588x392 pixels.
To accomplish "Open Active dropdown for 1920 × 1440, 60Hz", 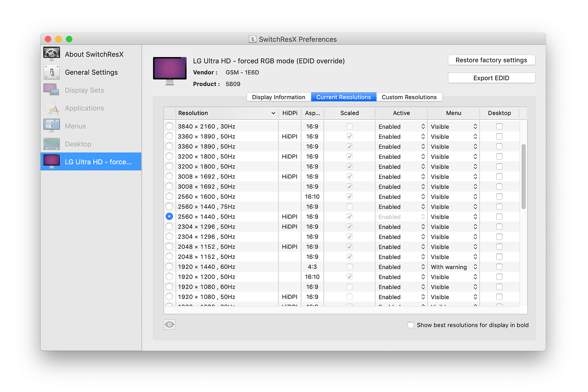I will [402, 267].
